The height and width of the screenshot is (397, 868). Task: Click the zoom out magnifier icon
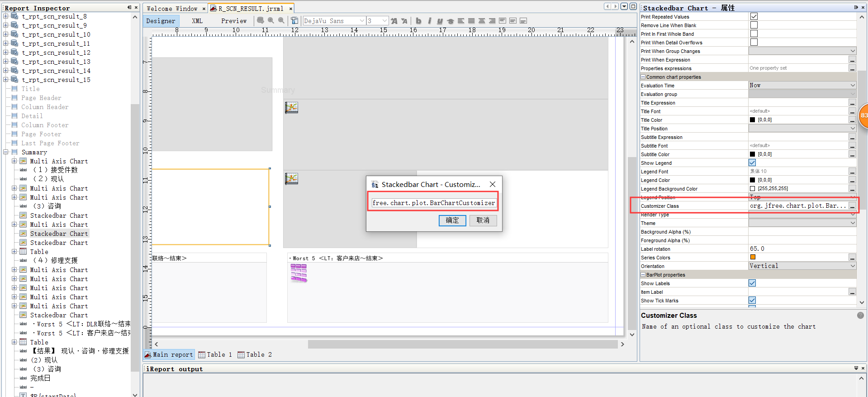[x=281, y=20]
